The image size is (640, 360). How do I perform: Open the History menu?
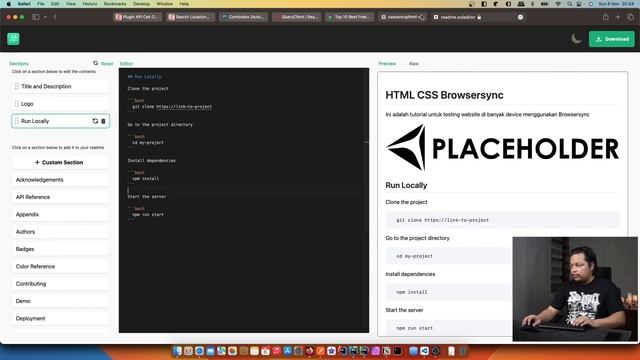[x=90, y=4]
